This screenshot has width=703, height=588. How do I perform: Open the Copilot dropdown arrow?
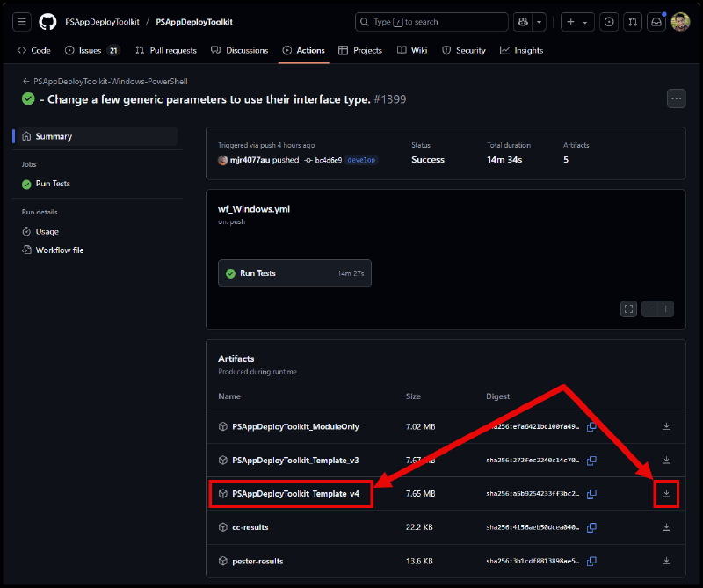pyautogui.click(x=540, y=22)
